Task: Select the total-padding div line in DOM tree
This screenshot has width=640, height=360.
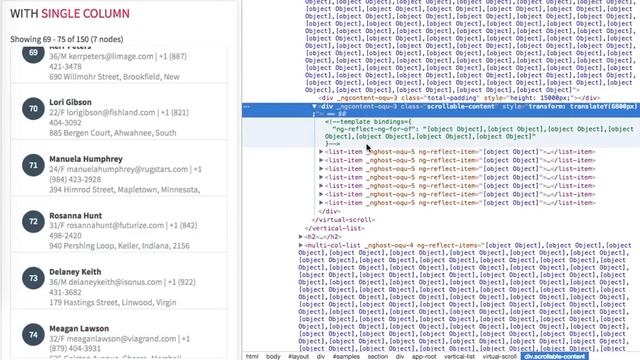Action: click(x=459, y=98)
